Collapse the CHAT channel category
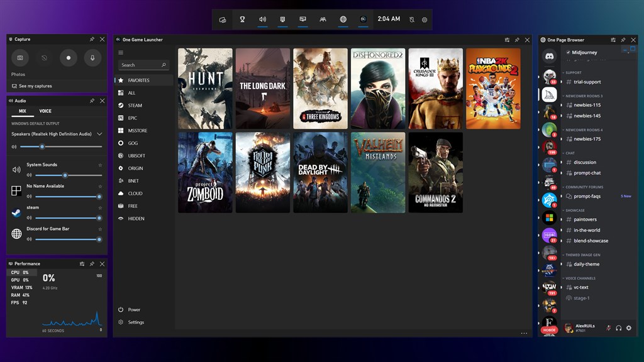Viewport: 644px width, 362px height. click(x=569, y=153)
